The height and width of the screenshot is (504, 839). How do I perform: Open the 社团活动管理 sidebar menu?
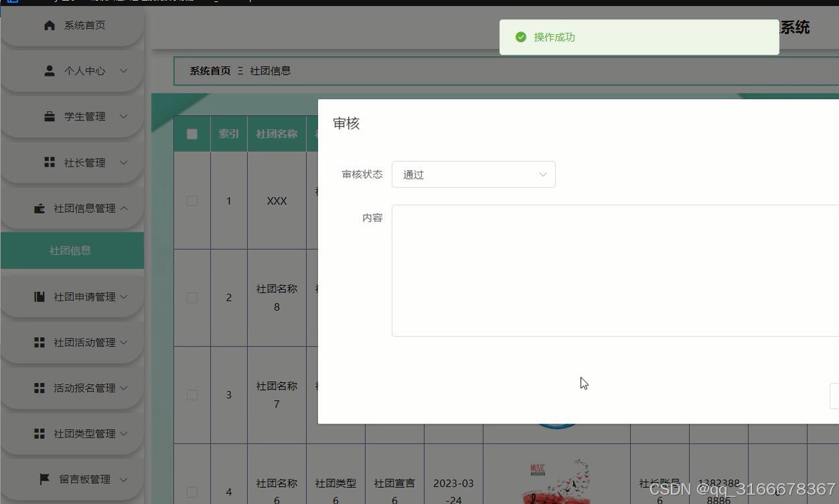click(72, 342)
